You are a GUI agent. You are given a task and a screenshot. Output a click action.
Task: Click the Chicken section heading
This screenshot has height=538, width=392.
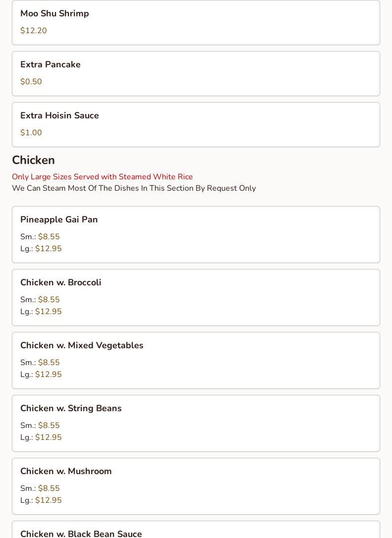tap(33, 160)
